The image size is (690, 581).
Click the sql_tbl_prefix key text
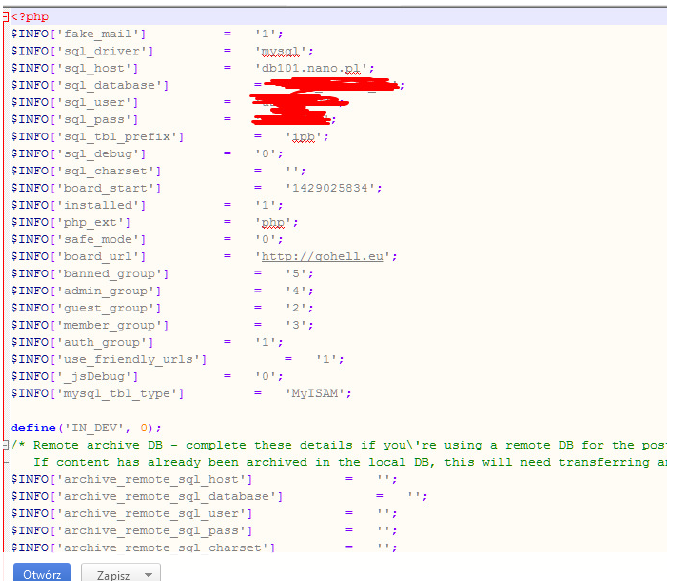coord(123,136)
